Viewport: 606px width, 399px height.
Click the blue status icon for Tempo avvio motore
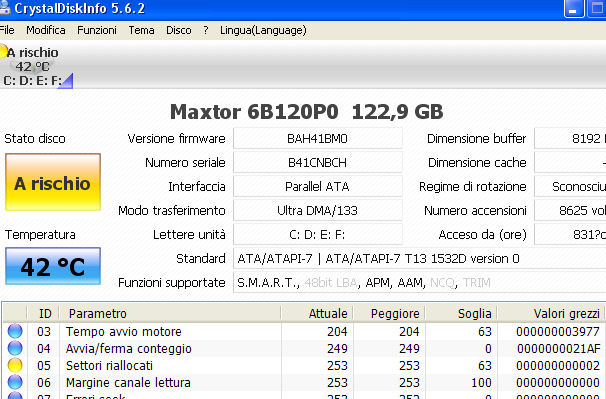[x=15, y=331]
